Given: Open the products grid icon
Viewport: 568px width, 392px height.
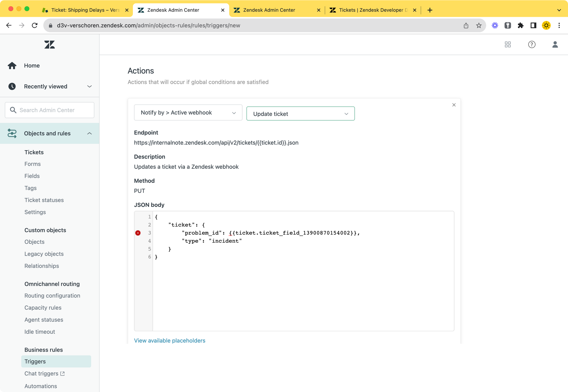Looking at the screenshot, I should (x=508, y=45).
